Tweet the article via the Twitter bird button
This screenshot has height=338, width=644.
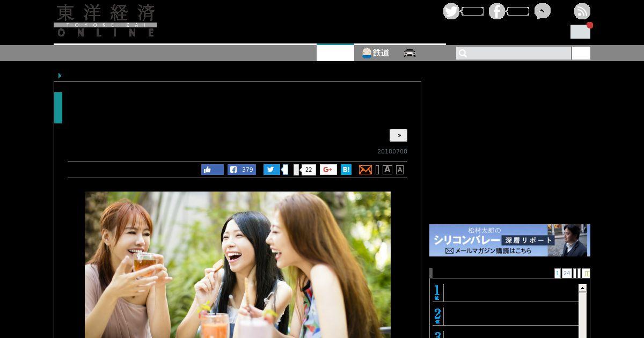[x=272, y=170]
